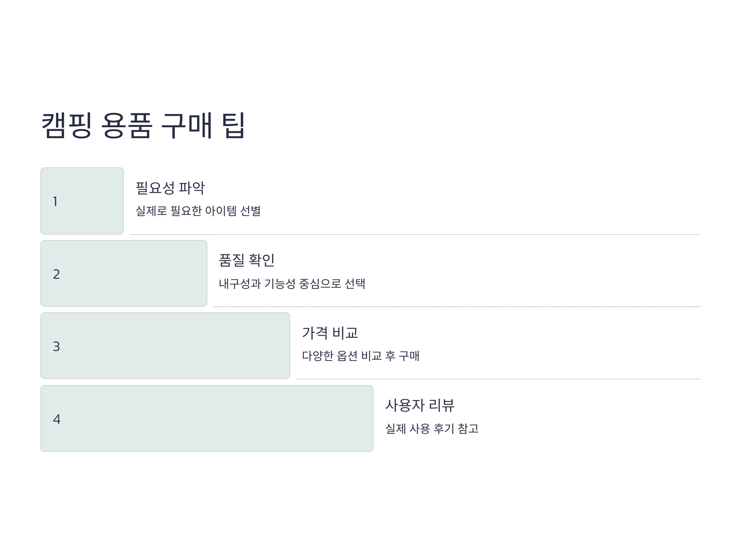Select the step 3 box
The height and width of the screenshot is (560, 747).
[165, 346]
